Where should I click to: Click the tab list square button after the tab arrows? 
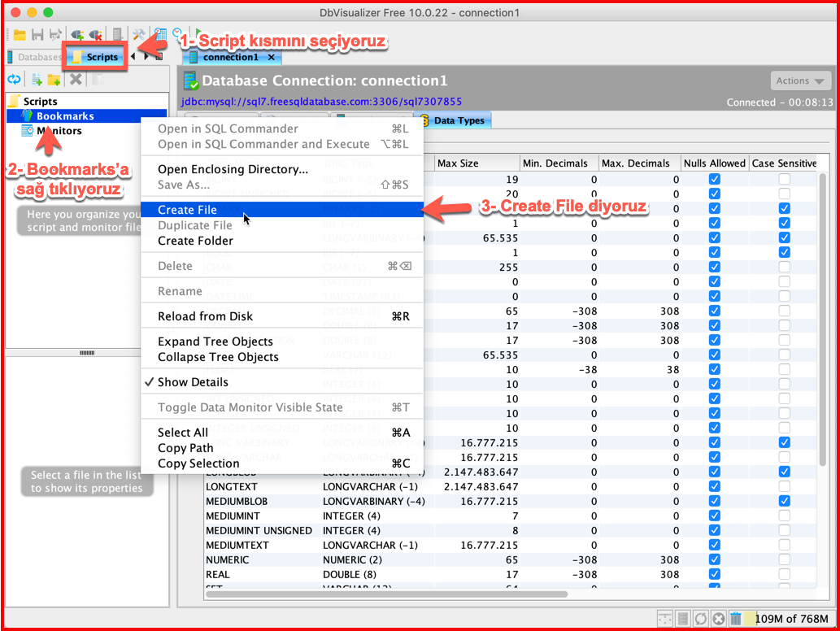[x=159, y=56]
